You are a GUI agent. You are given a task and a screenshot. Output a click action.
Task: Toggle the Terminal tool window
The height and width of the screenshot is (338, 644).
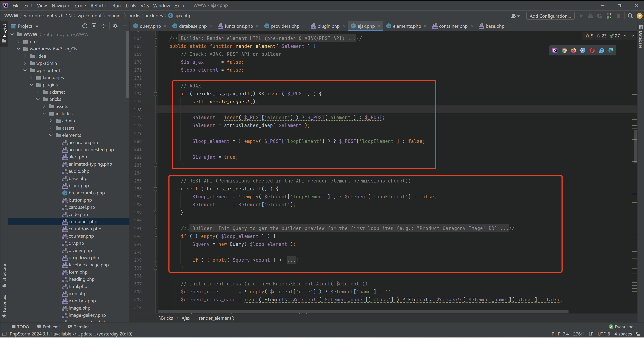point(79,326)
